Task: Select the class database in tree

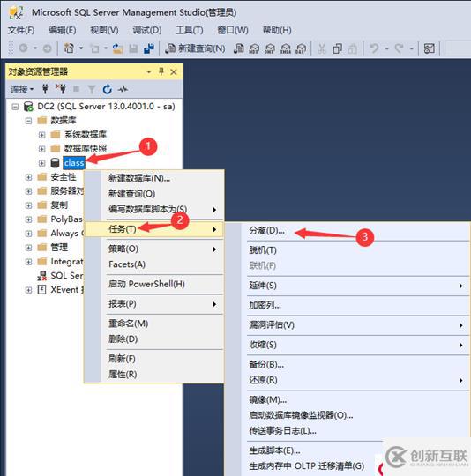Action: click(74, 163)
